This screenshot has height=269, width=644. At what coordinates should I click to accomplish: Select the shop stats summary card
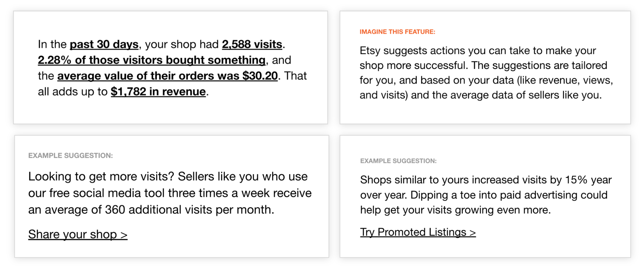tap(170, 67)
